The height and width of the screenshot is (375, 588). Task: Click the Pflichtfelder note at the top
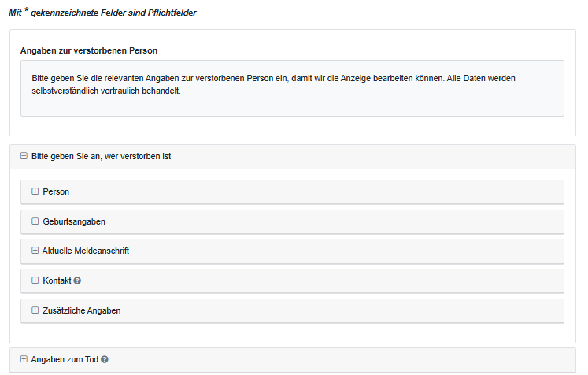click(x=103, y=13)
